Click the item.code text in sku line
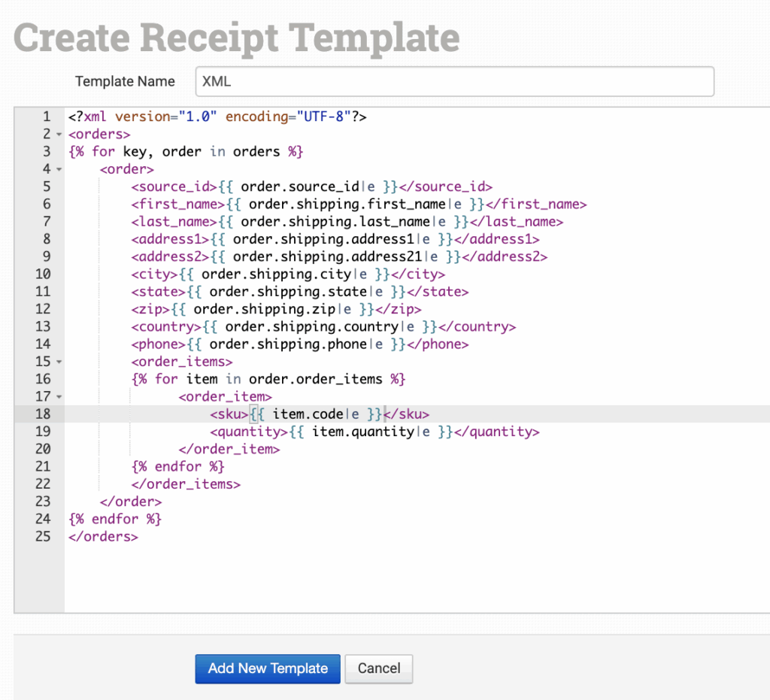The image size is (770, 700). click(307, 414)
